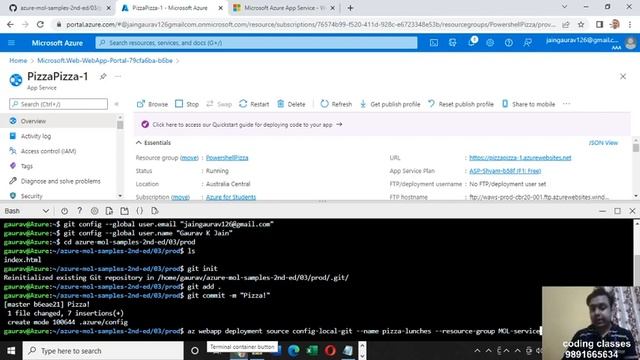
Task: Click the resource menu search box
Action: pos(58,104)
